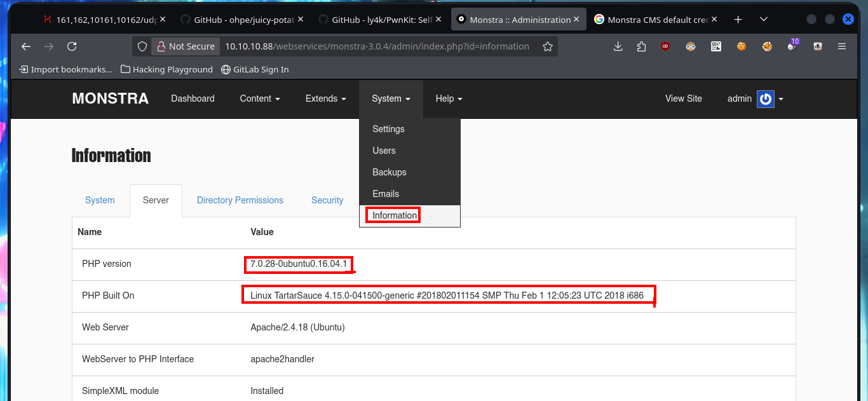Open the extensions puzzle-piece icon

(x=641, y=46)
